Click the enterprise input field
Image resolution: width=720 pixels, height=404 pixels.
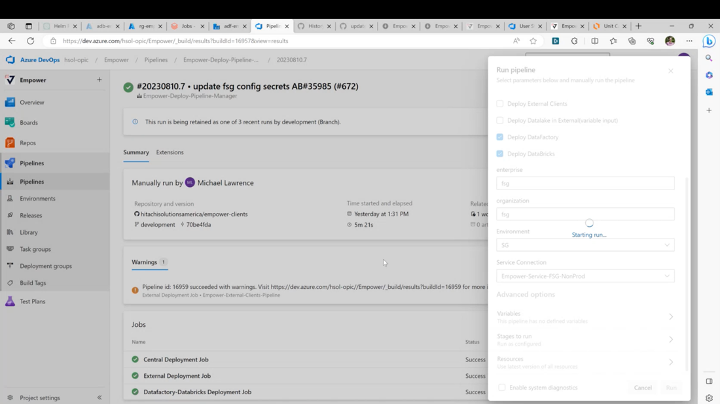[585, 183]
